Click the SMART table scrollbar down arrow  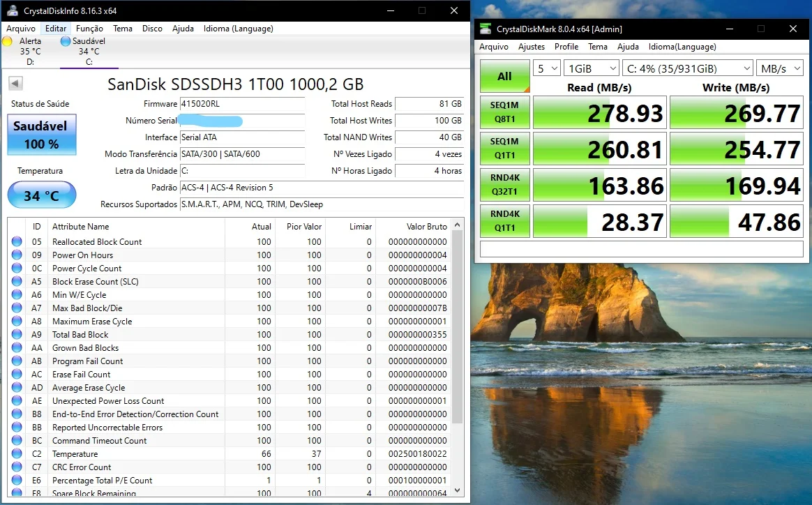[457, 490]
